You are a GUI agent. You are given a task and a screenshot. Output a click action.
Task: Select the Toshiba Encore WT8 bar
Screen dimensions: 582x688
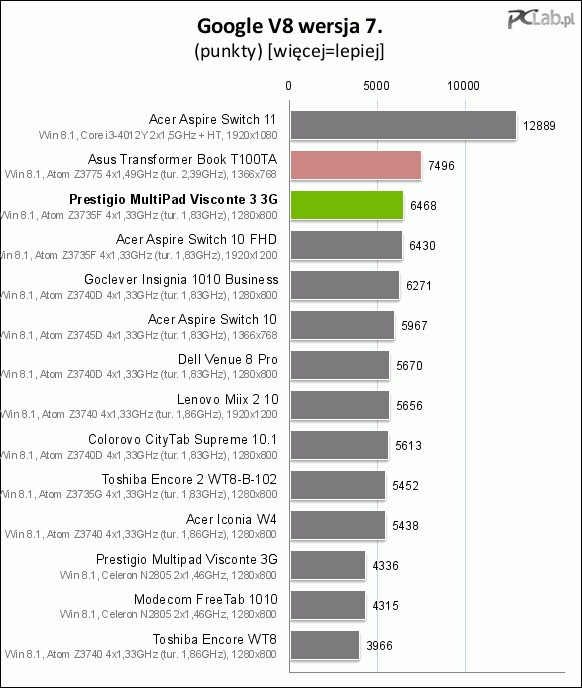coord(324,645)
